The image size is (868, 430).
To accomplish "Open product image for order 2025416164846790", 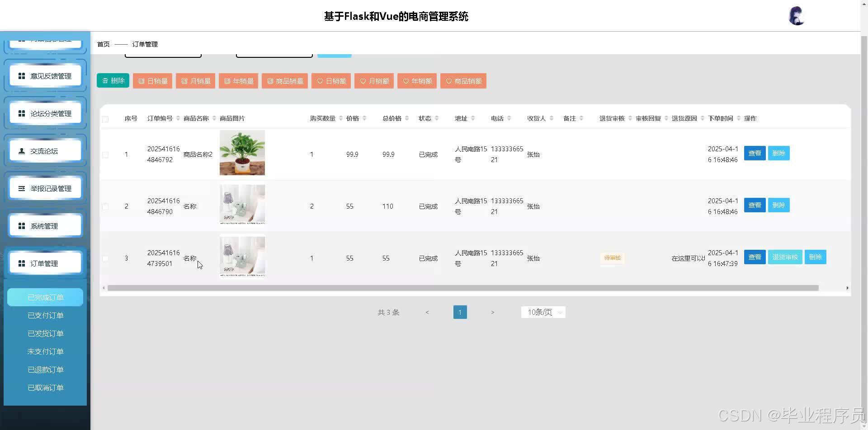I will [x=242, y=205].
